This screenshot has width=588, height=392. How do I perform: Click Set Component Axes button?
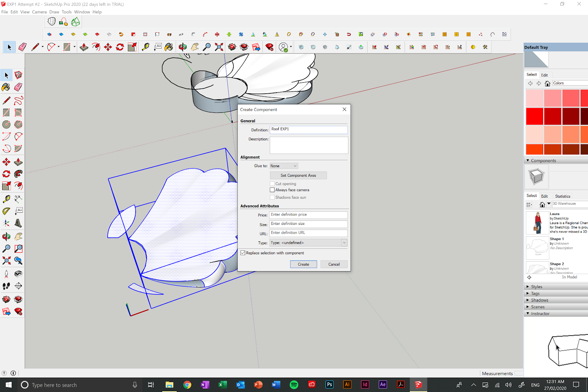pos(298,176)
